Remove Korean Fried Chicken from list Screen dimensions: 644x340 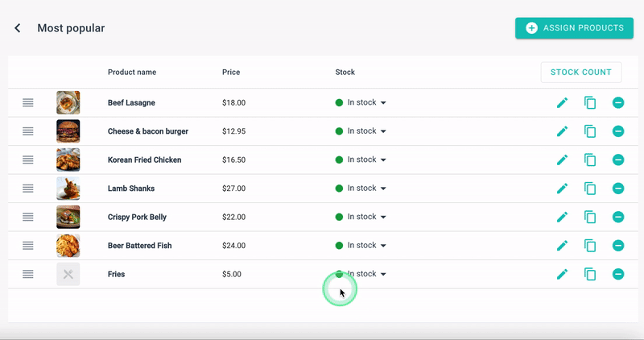[x=618, y=160]
